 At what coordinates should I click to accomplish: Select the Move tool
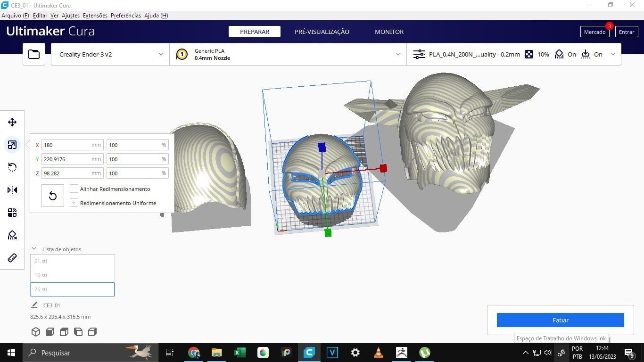point(12,122)
